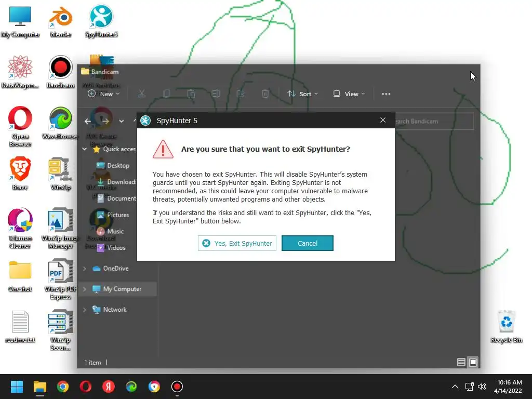
Task: Select the Bandicam desktop shortcut
Action: point(60,72)
